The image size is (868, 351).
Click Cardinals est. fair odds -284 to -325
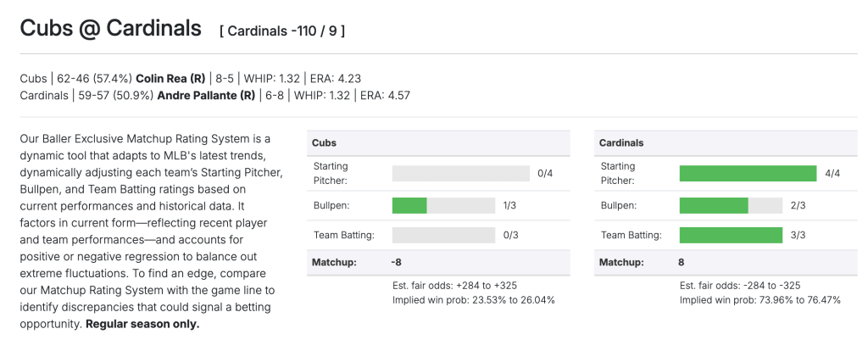(740, 286)
